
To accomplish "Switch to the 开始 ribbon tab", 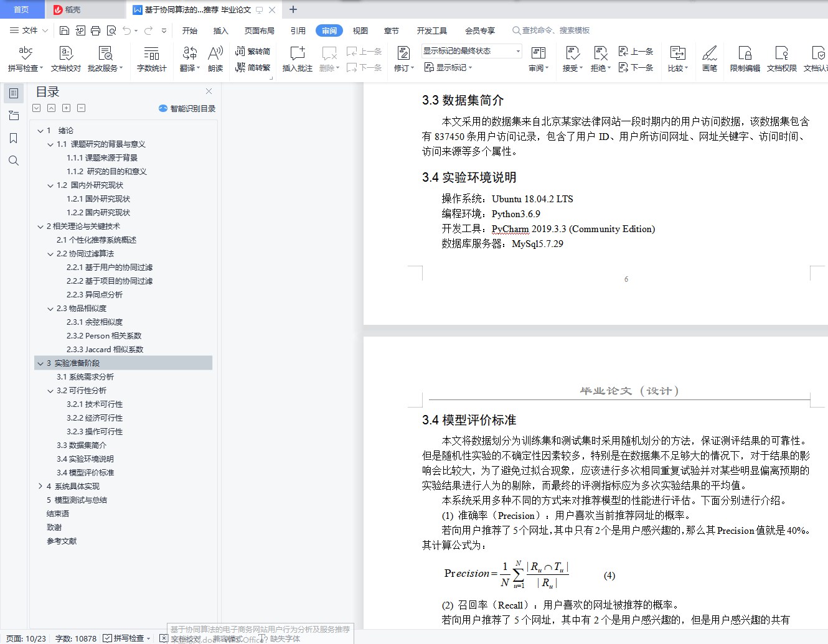I will point(190,30).
